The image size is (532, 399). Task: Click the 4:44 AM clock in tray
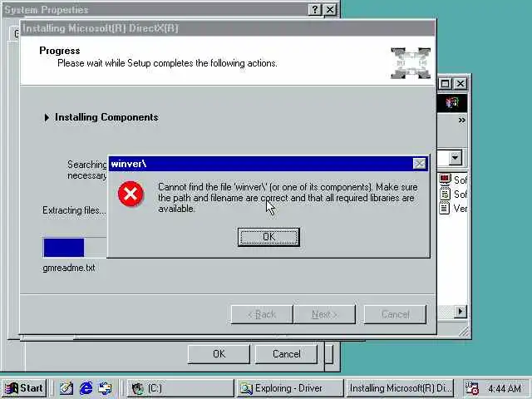505,388
